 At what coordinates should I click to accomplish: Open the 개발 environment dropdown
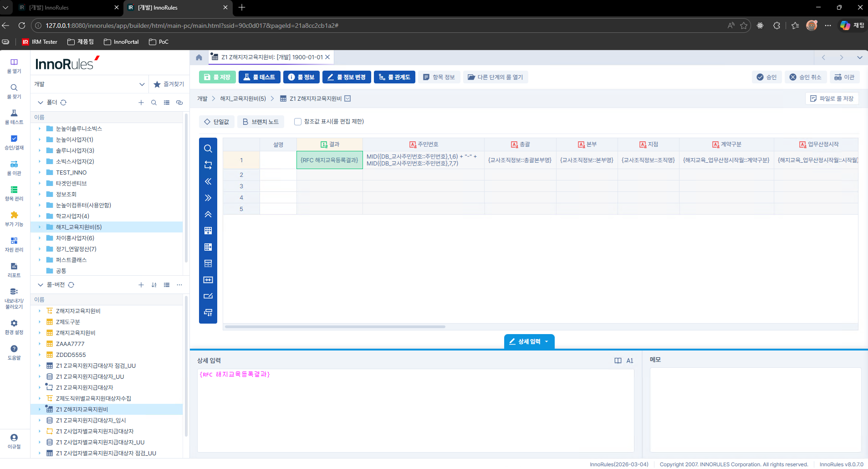pos(89,84)
